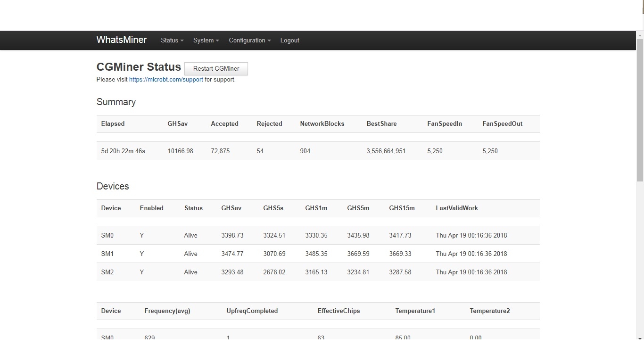Click the scrollbar down arrow

point(640,338)
